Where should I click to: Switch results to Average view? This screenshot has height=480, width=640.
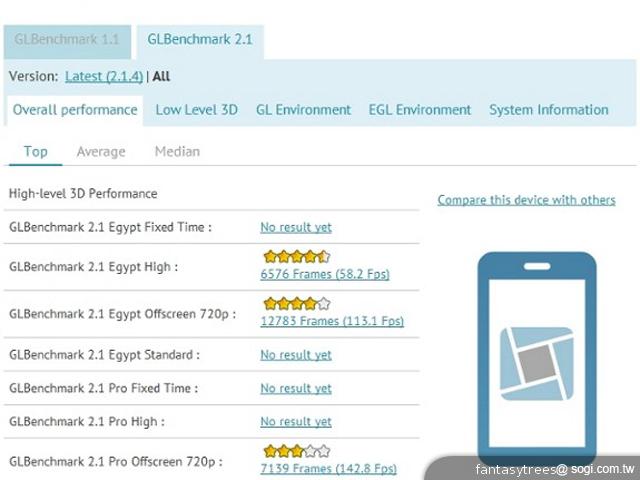(x=101, y=152)
